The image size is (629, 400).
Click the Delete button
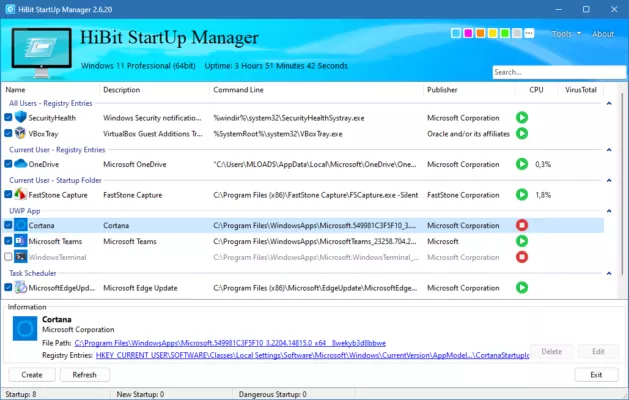pyautogui.click(x=552, y=351)
